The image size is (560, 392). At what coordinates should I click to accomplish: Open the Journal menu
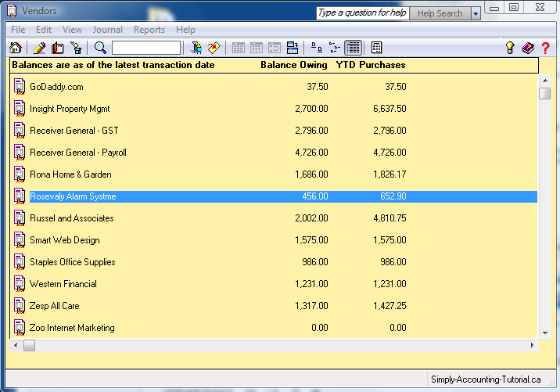tap(107, 30)
